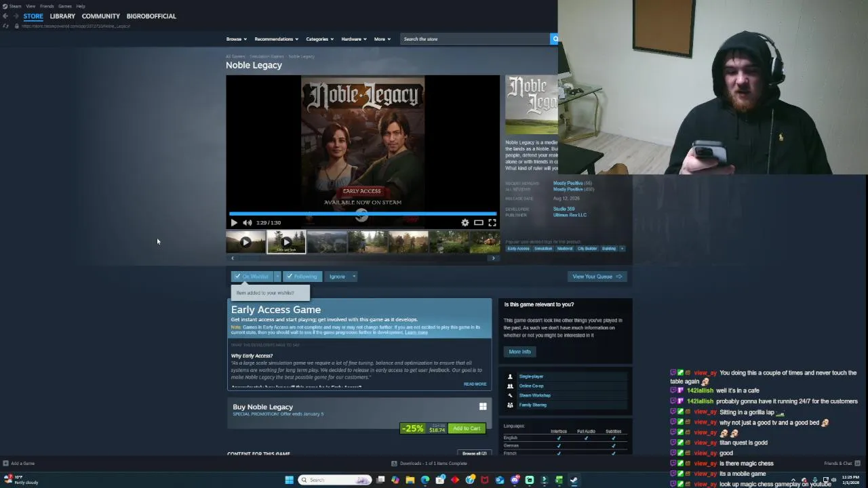Open video settings gear icon
Image resolution: width=868 pixels, height=488 pixels.
click(x=465, y=222)
